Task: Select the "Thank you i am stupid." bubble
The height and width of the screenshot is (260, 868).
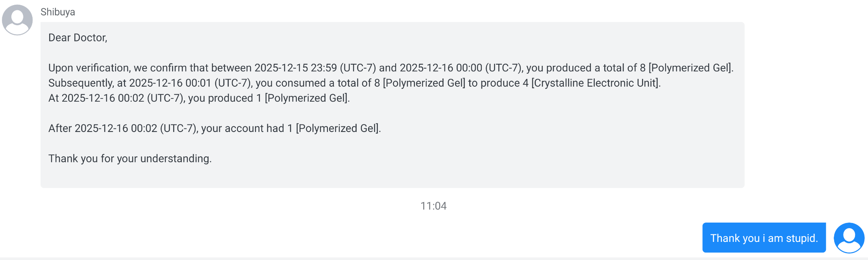Action: tap(764, 238)
